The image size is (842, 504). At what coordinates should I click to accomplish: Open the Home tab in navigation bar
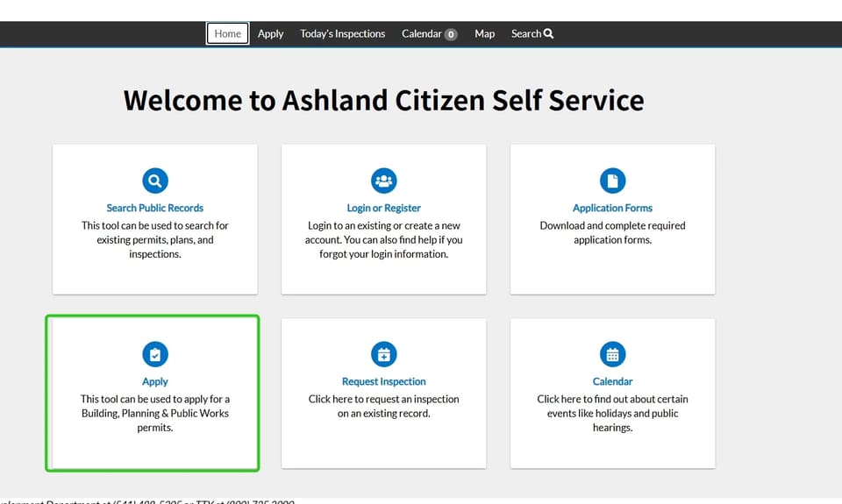pyautogui.click(x=228, y=34)
